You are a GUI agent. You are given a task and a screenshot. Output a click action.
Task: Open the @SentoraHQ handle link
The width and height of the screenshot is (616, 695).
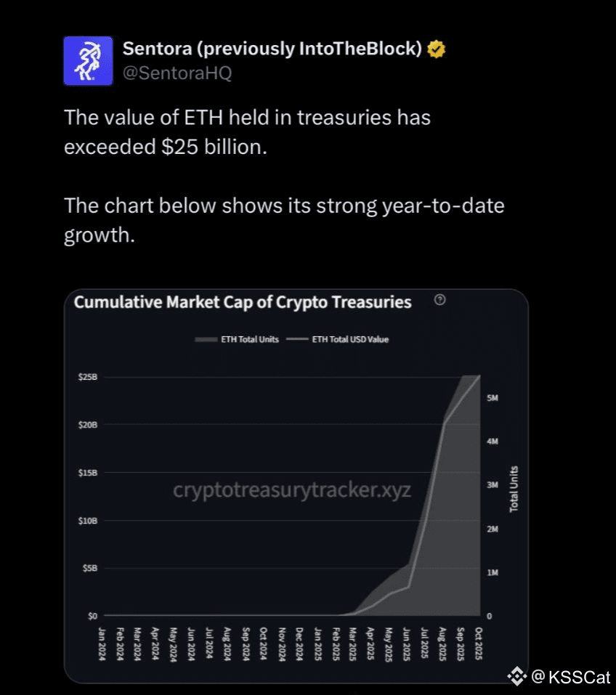click(x=177, y=73)
